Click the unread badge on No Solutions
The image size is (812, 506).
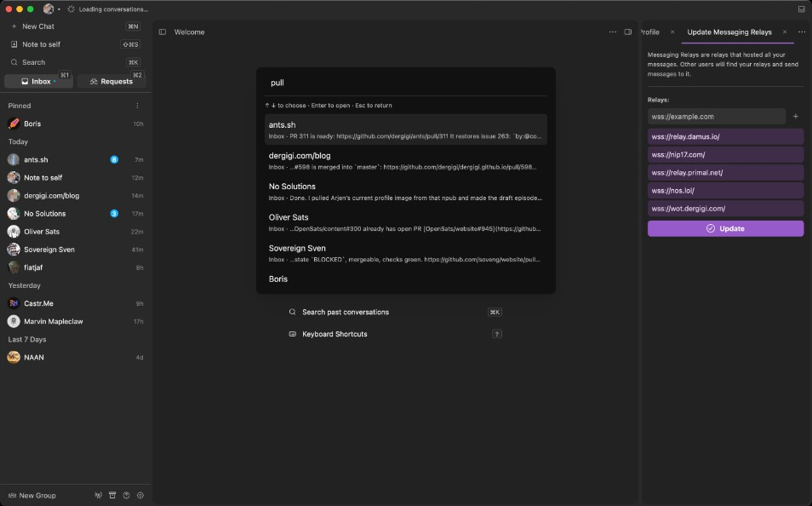click(114, 214)
